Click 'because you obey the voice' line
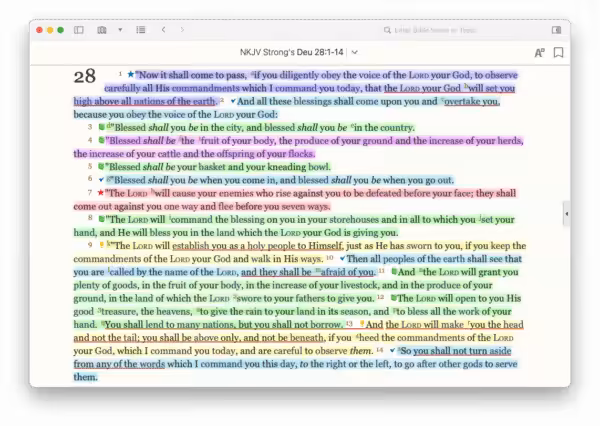Viewport: 600px width, 426px height. 176,114
